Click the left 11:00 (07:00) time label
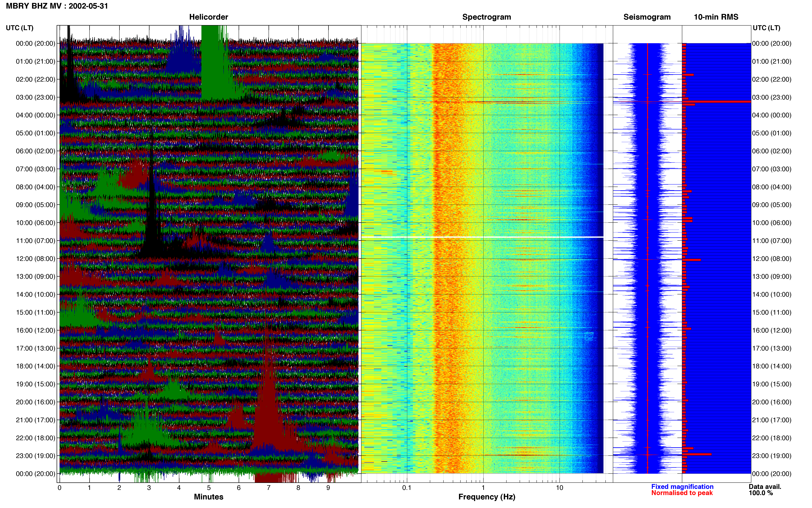The width and height of the screenshot is (812, 508). [x=35, y=241]
